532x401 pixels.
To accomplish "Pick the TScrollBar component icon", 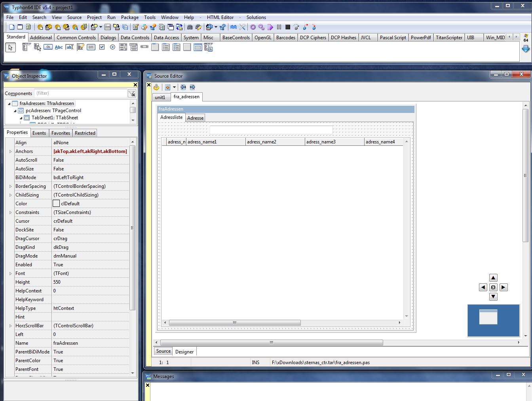I will 144,47.
